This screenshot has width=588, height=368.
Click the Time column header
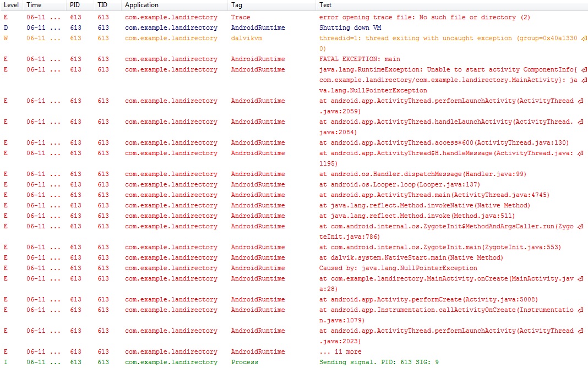34,5
